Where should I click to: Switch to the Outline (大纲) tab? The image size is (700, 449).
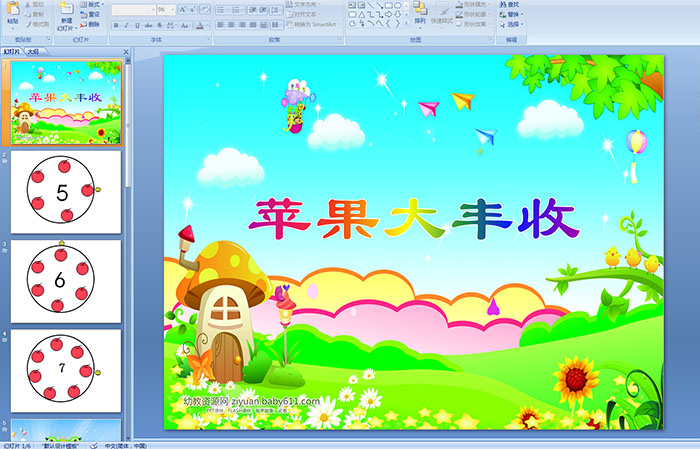[x=34, y=51]
